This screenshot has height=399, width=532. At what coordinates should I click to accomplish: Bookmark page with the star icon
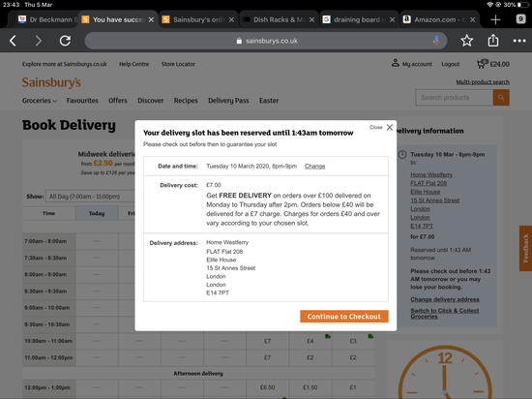(x=467, y=41)
